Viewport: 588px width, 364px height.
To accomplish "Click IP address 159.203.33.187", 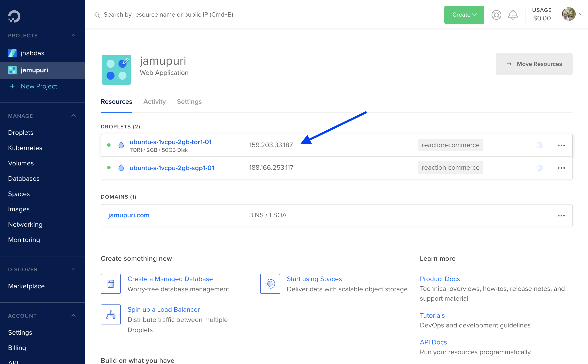I will (x=271, y=145).
